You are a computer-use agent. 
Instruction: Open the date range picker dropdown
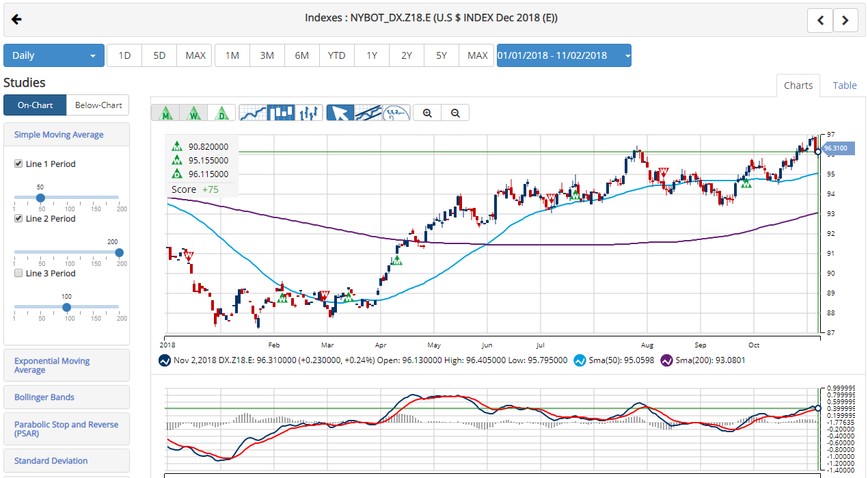pyautogui.click(x=564, y=55)
